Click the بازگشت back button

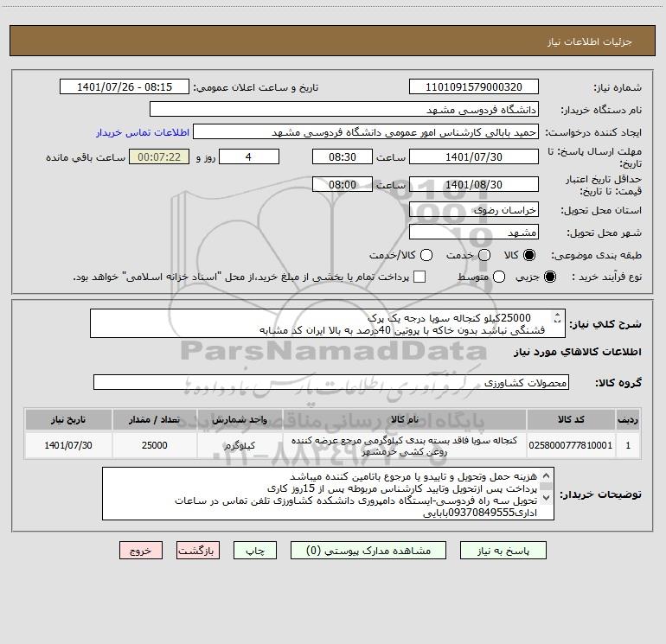coord(198,551)
